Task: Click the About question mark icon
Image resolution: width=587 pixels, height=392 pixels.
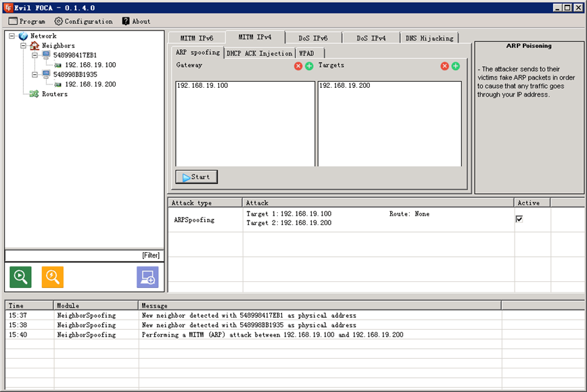Action: pos(126,22)
